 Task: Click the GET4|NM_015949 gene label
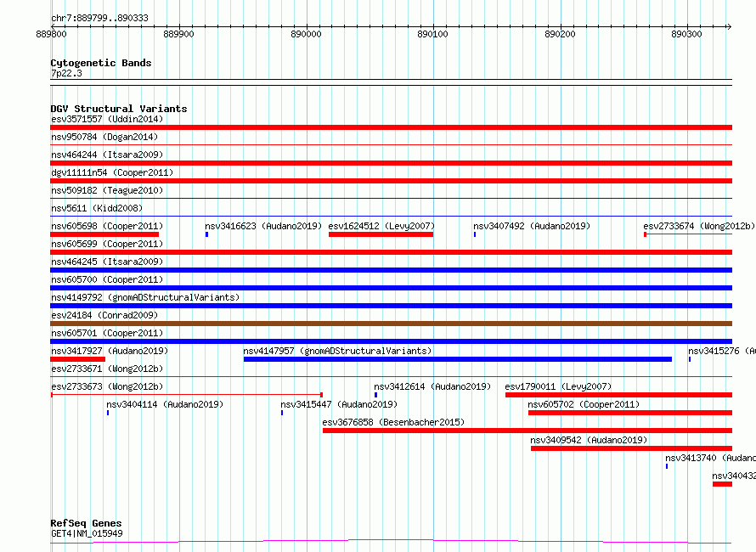tap(87, 533)
